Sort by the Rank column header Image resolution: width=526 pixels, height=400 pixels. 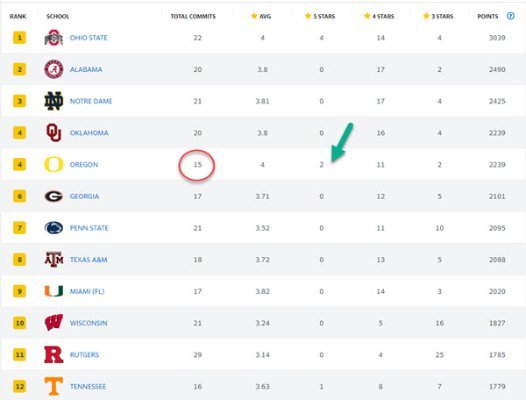18,16
